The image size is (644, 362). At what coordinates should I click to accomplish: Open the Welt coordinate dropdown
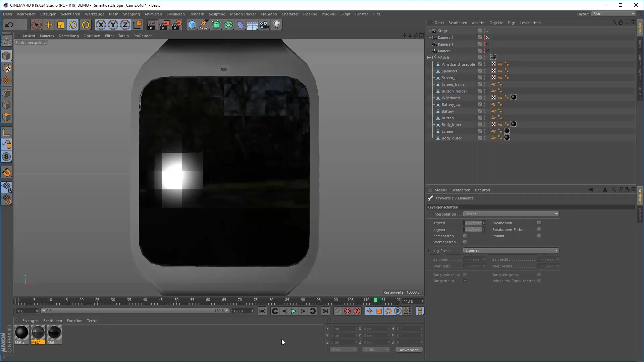[343, 350]
